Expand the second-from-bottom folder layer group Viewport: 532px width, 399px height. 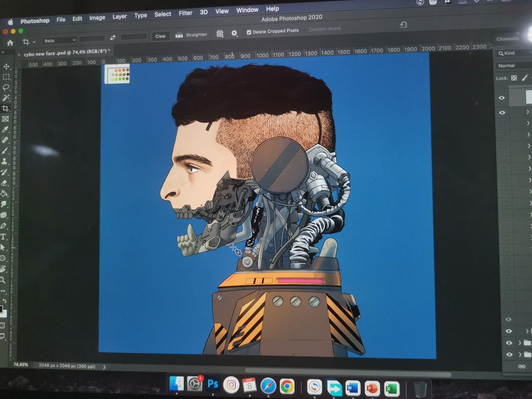pos(519,343)
